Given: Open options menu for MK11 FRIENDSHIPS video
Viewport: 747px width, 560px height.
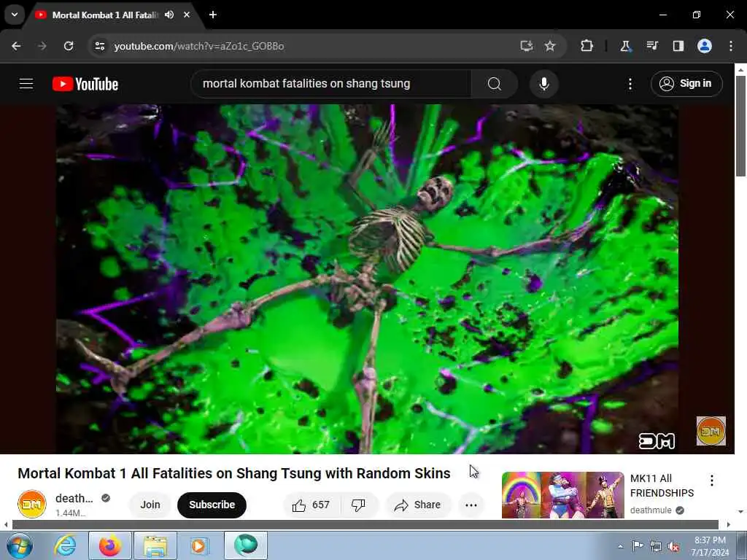Looking at the screenshot, I should point(712,480).
